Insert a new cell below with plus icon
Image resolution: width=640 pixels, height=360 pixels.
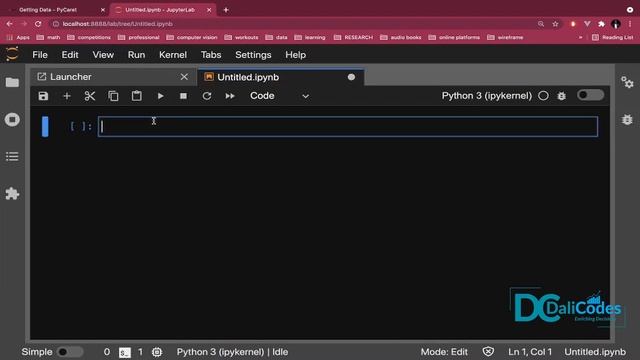(x=67, y=96)
